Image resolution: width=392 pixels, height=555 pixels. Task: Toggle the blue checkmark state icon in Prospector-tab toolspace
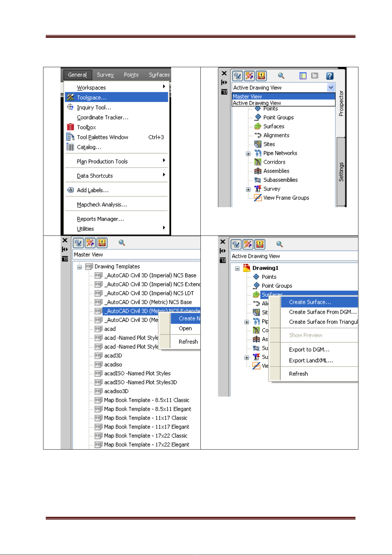coord(238,76)
